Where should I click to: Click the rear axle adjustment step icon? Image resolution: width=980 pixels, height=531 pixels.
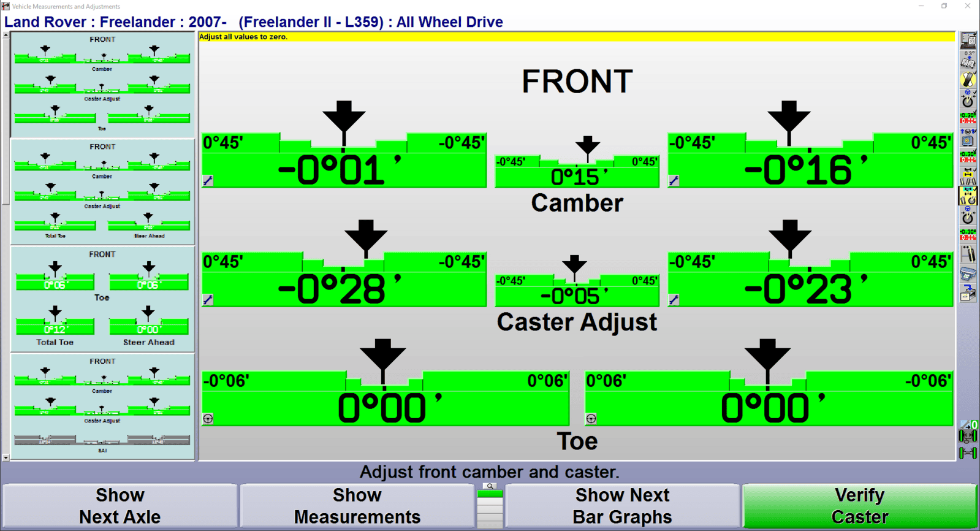(968, 177)
